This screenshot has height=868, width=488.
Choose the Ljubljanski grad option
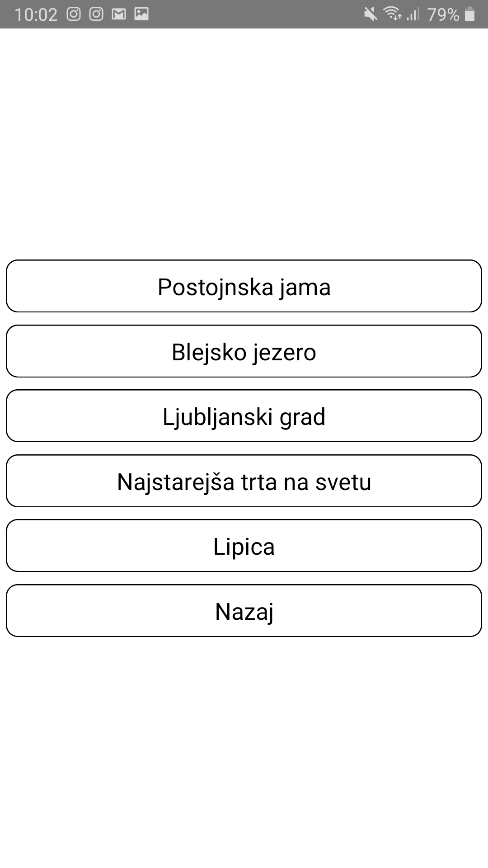[x=244, y=416]
